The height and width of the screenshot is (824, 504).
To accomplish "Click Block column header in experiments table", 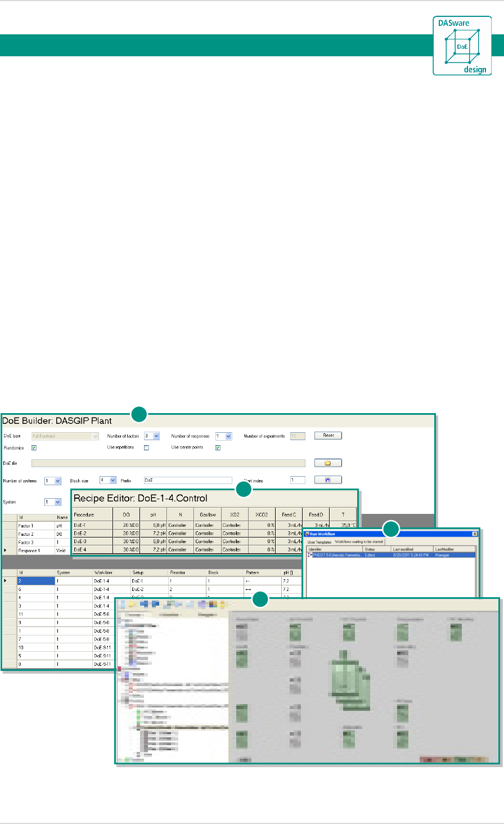I will (x=224, y=572).
